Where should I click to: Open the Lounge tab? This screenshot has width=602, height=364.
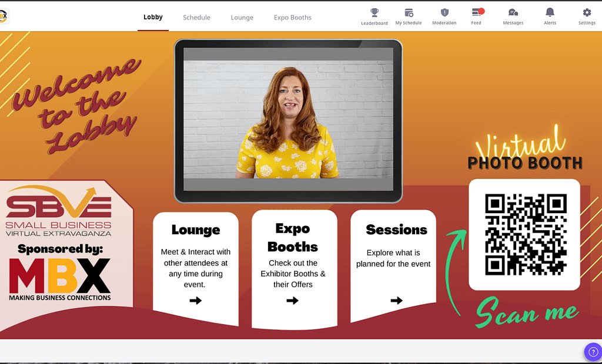242,17
